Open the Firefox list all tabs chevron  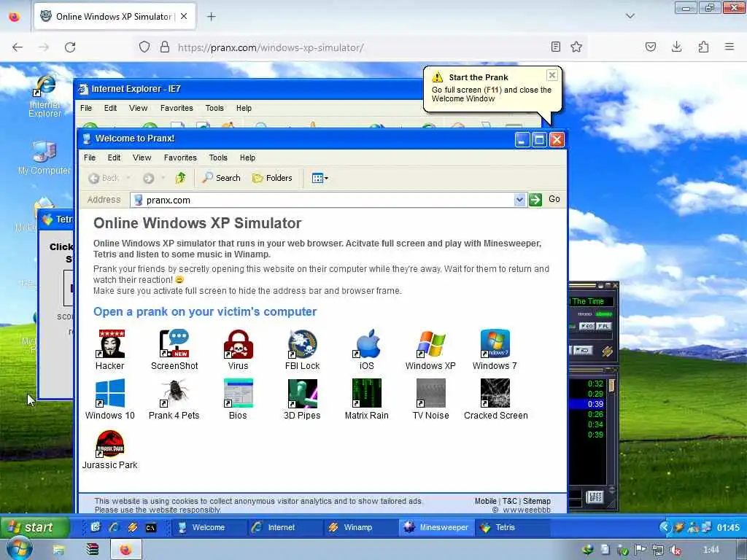pyautogui.click(x=630, y=16)
